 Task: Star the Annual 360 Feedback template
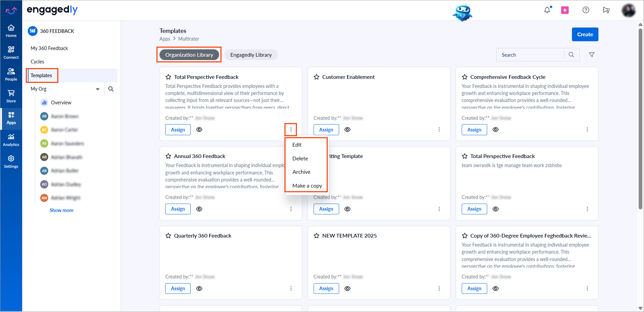[x=168, y=156]
